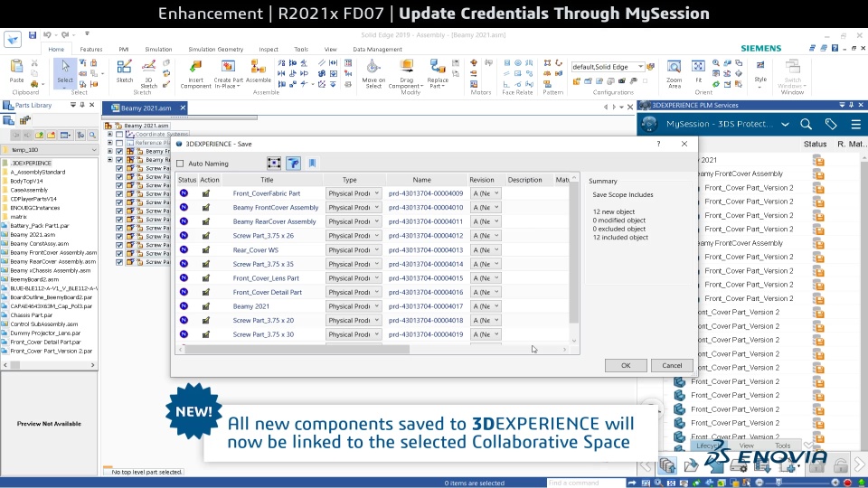Screen dimensions: 868x488
Task: Toggle the Reference Planes checkbox in tree
Action: [119, 143]
